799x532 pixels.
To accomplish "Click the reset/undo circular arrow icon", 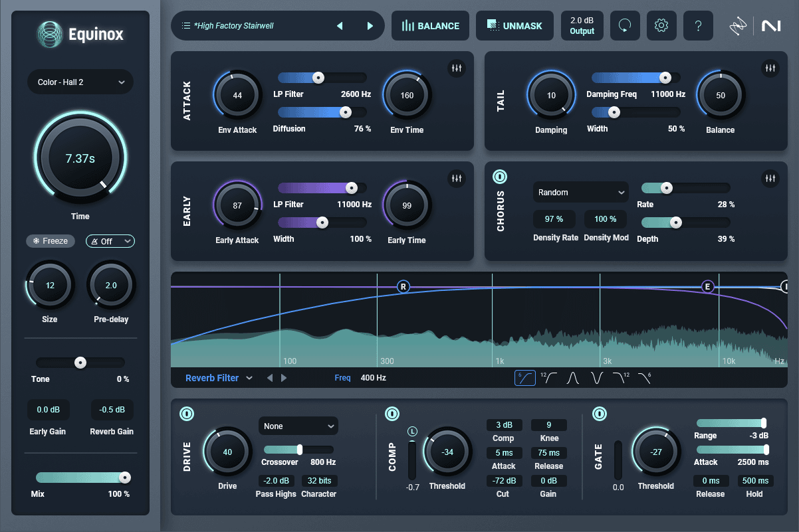I will pyautogui.click(x=624, y=26).
